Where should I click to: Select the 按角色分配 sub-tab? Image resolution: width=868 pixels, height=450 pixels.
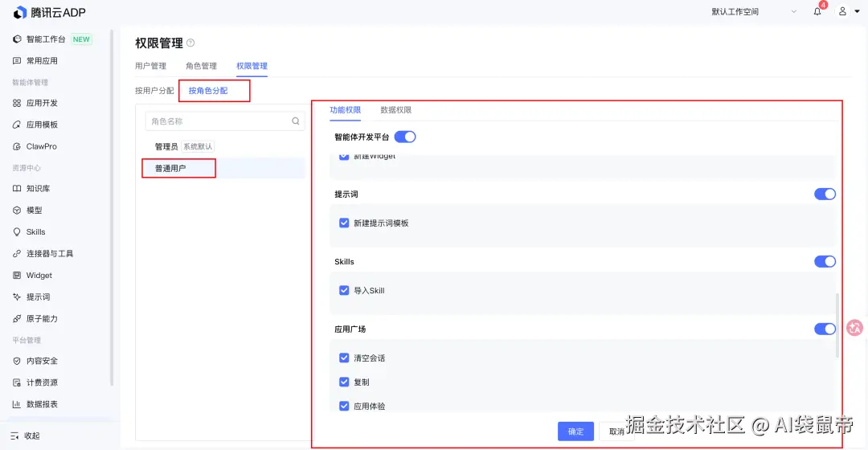coord(208,91)
